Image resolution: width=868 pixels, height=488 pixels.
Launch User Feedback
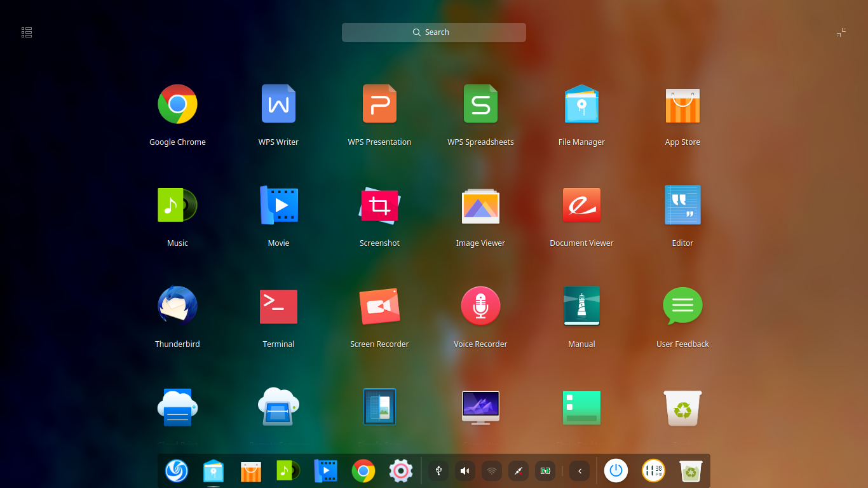pyautogui.click(x=682, y=306)
